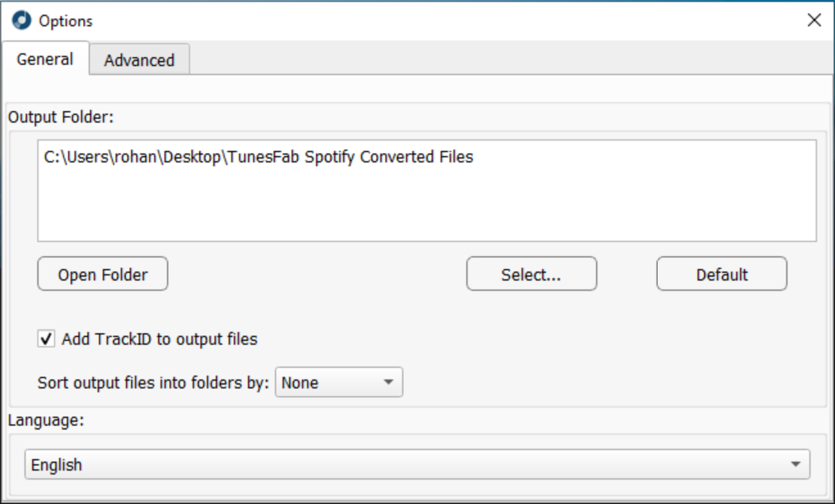The image size is (835, 504).
Task: Click the 'Output Folder:' label
Action: tap(60, 117)
